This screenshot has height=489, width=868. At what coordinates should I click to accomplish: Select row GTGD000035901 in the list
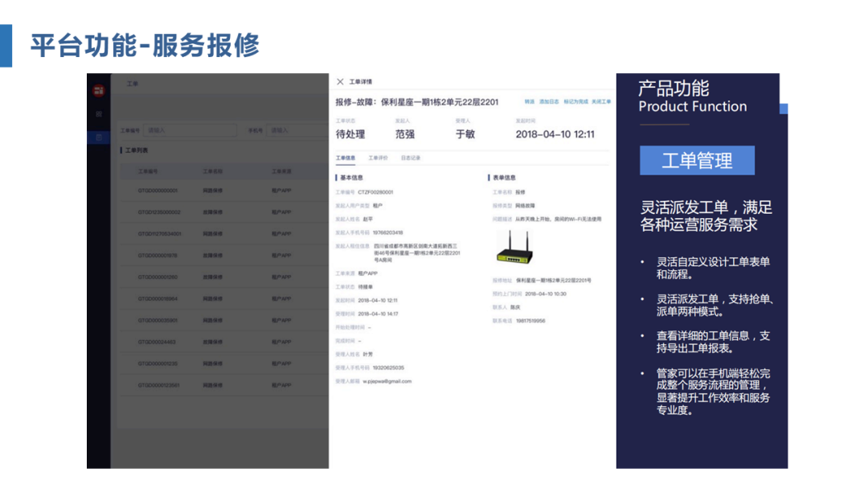[224, 320]
